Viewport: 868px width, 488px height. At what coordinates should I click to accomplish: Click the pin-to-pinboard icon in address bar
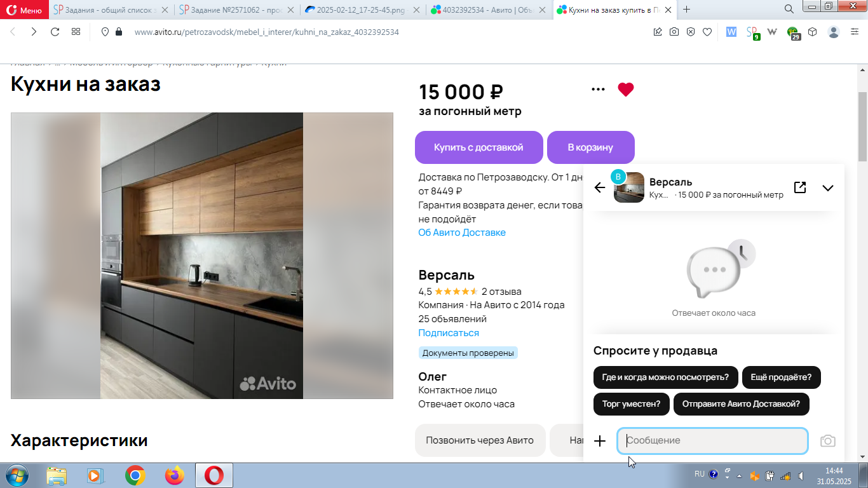(658, 32)
